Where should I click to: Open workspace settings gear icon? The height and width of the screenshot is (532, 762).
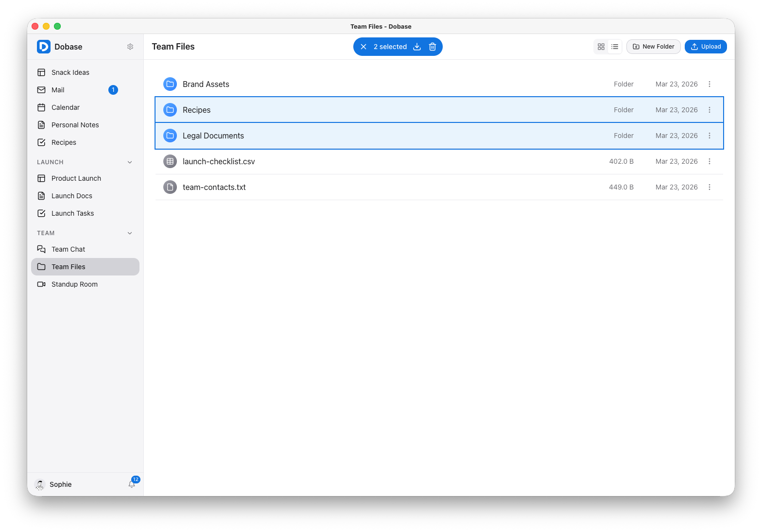(130, 47)
